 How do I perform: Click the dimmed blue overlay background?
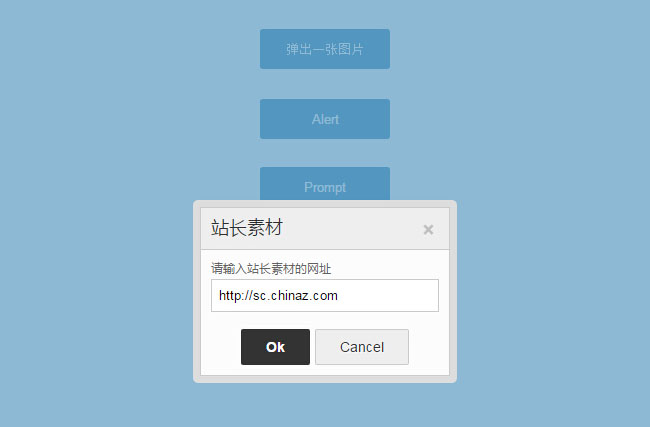(x=104, y=249)
